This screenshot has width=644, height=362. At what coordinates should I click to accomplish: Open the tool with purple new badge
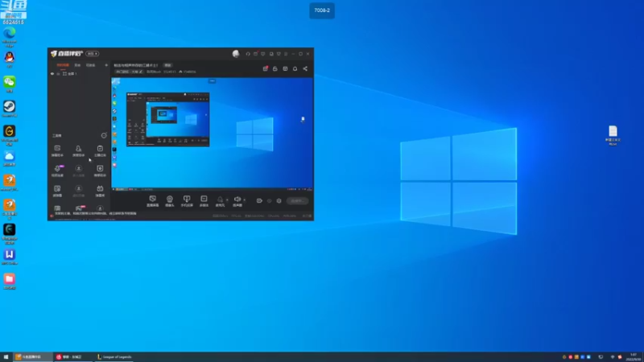[57, 171]
